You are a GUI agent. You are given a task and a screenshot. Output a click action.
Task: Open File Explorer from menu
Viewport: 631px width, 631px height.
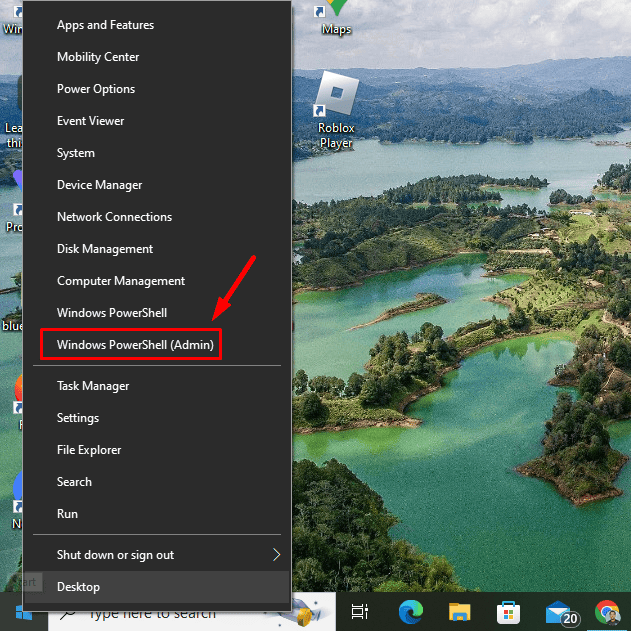pyautogui.click(x=157, y=450)
